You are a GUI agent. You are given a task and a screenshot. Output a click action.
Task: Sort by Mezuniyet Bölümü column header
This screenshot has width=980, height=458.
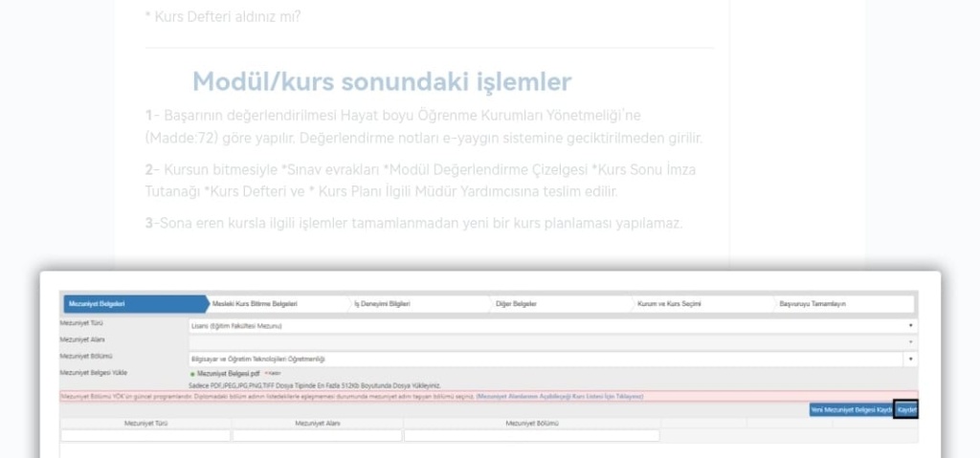[531, 423]
